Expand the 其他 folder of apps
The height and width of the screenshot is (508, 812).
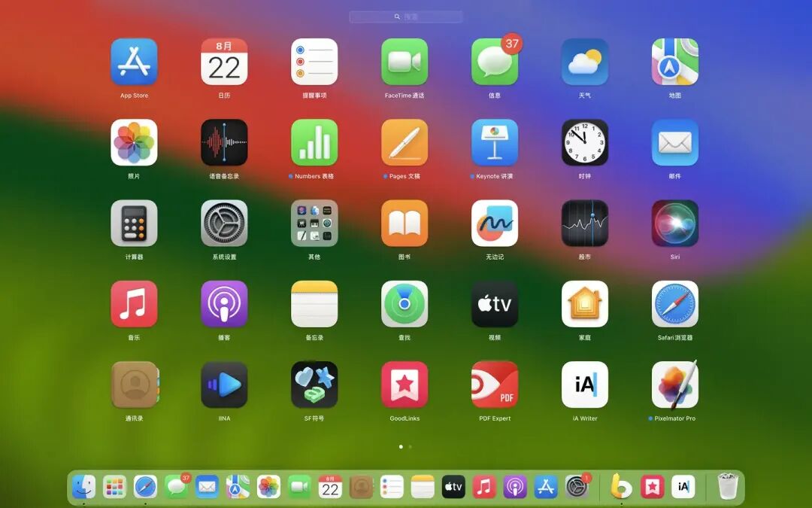coord(314,224)
